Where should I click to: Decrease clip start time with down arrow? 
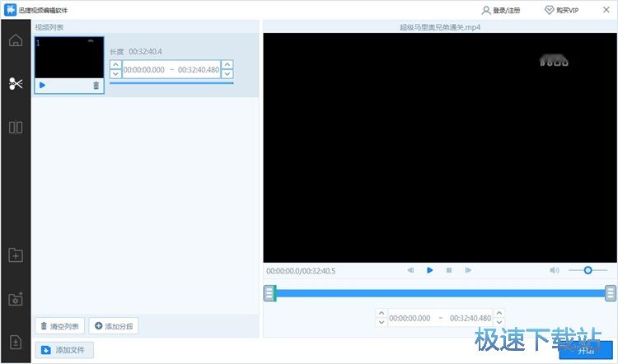point(115,73)
